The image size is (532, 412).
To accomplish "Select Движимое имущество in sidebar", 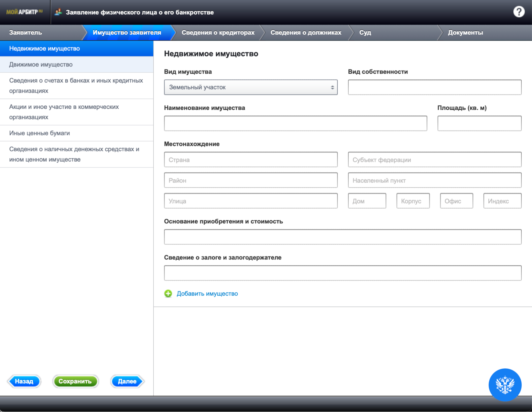I will click(41, 64).
